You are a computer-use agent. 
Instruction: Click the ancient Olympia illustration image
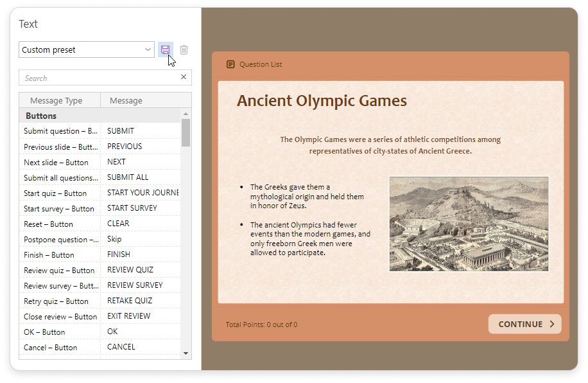(x=469, y=224)
